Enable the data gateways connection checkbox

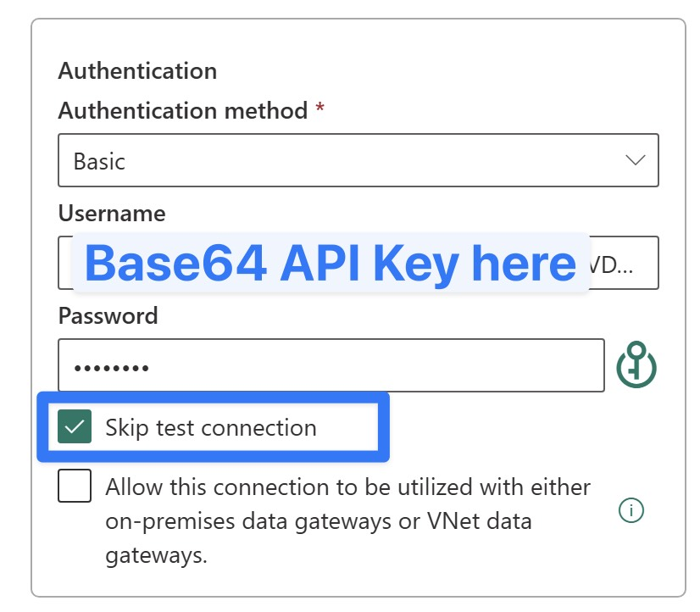point(75,487)
